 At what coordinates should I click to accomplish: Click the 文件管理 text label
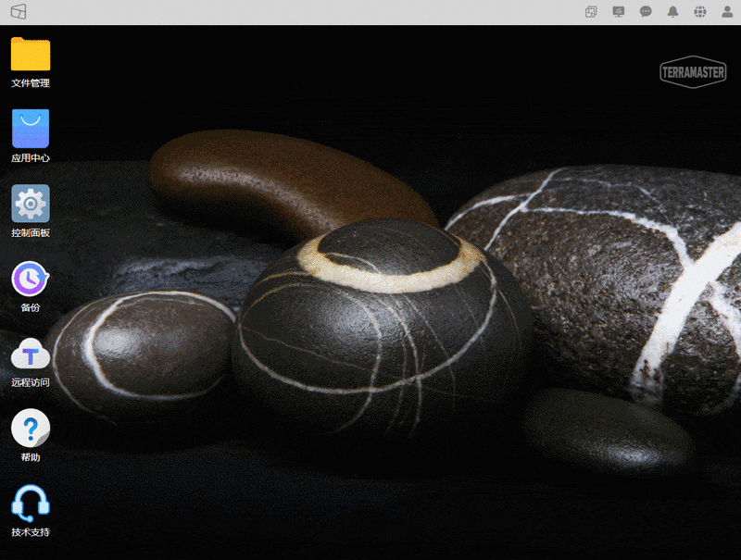pyautogui.click(x=31, y=83)
